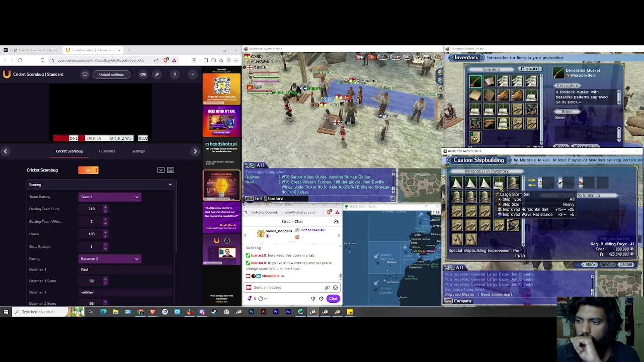Click the Overs stepper arrows

[105, 234]
